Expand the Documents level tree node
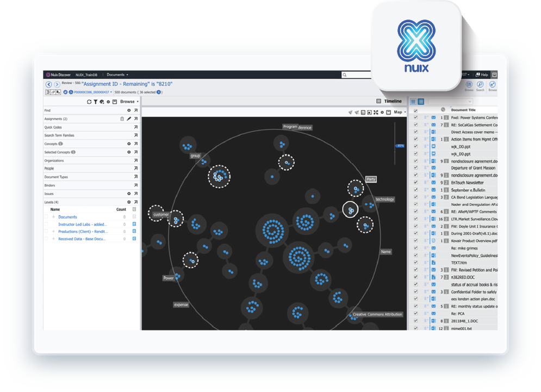541x392 pixels. (53, 217)
